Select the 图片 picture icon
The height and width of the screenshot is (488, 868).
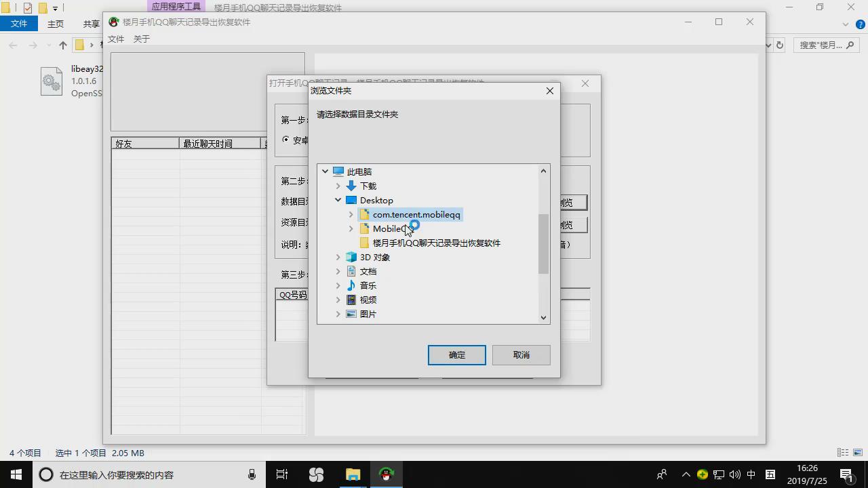click(351, 314)
